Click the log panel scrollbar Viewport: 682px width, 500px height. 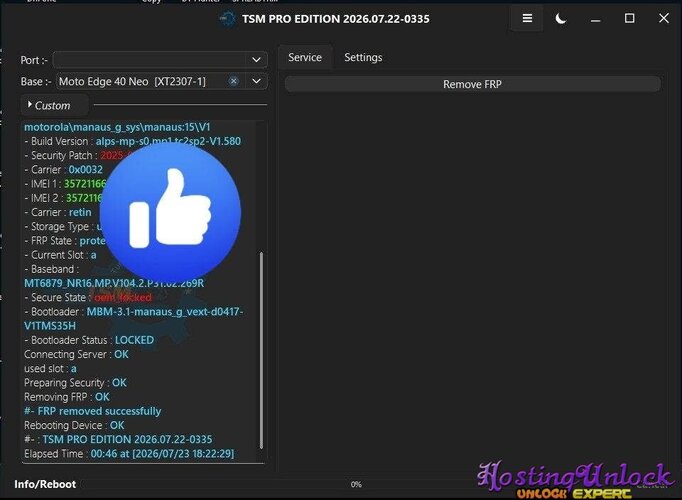261,350
